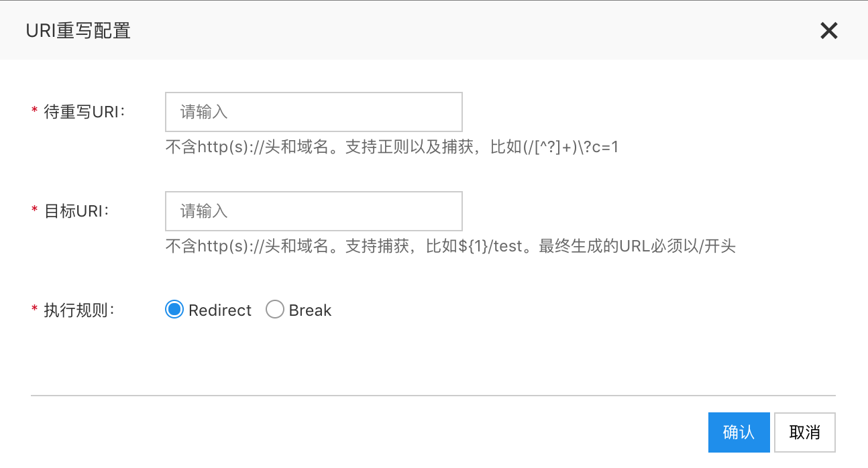
Task: Click empty gray area of the dialog header
Action: [470, 30]
